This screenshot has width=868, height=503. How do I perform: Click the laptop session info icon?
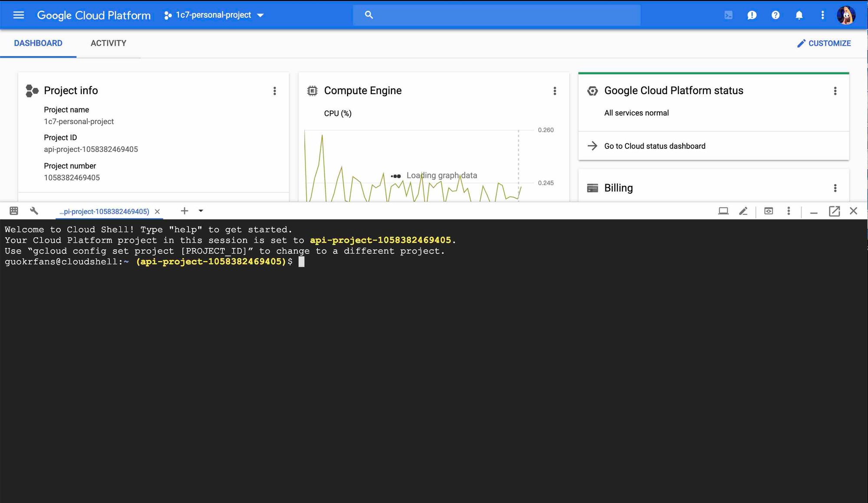pos(723,211)
